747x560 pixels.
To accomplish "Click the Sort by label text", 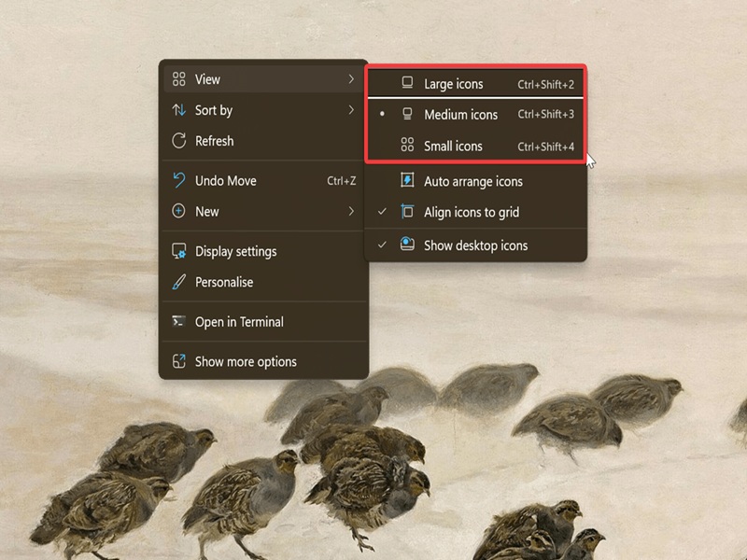I will 214,110.
